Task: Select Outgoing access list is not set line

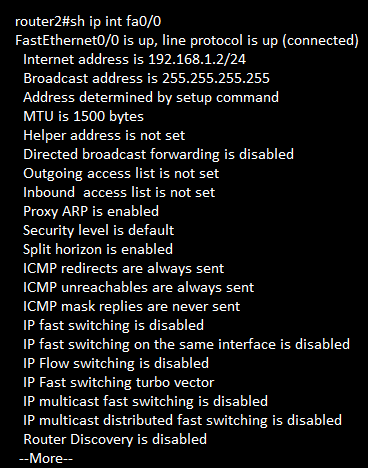Action: (x=121, y=174)
